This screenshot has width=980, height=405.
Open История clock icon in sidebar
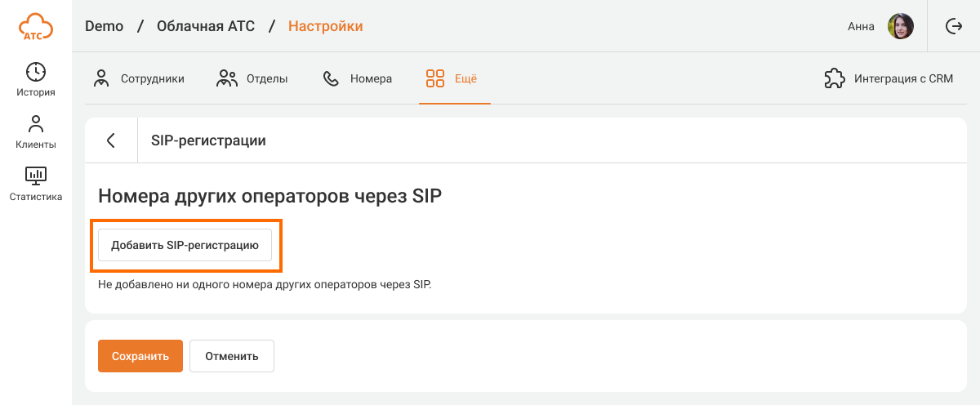[x=35, y=72]
